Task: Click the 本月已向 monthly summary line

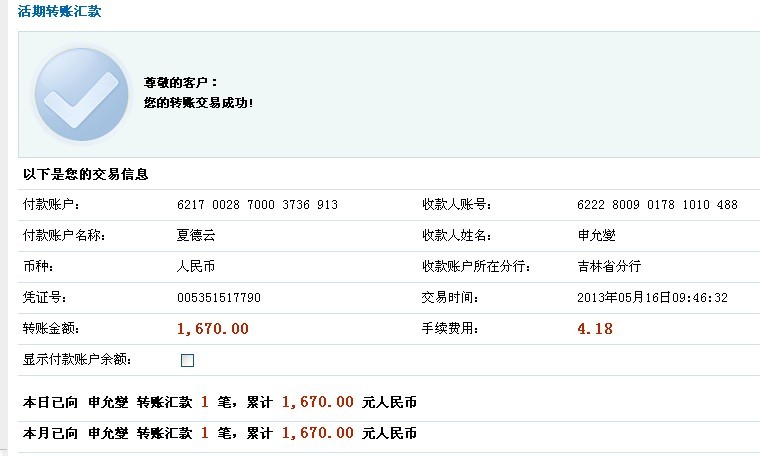Action: pos(219,434)
